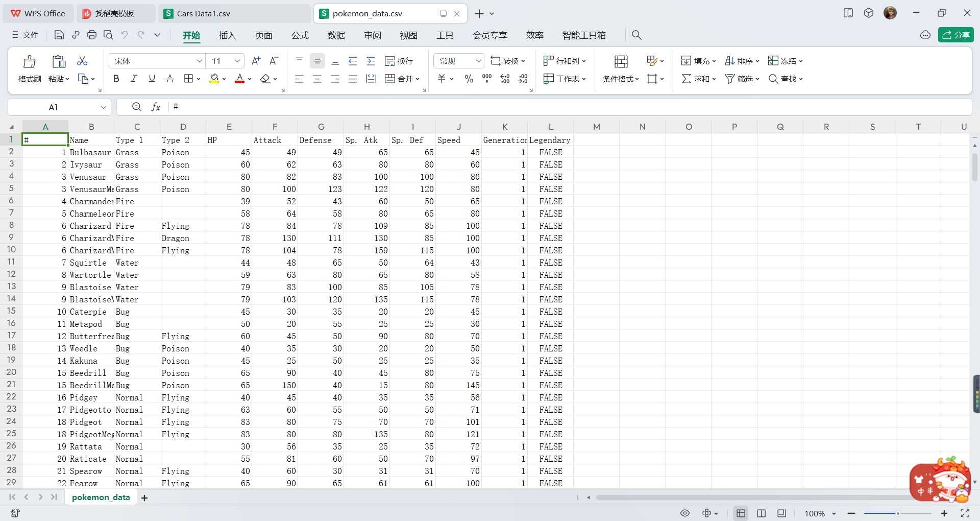Image resolution: width=980 pixels, height=521 pixels.
Task: Click the Cut scissors icon
Action: 82,61
